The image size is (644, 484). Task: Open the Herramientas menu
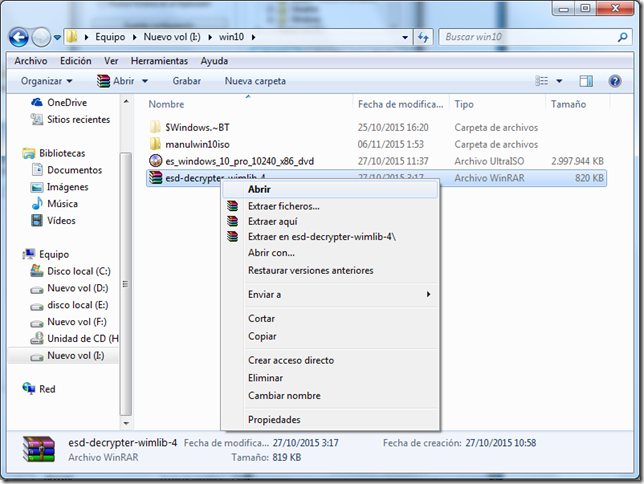[x=159, y=61]
